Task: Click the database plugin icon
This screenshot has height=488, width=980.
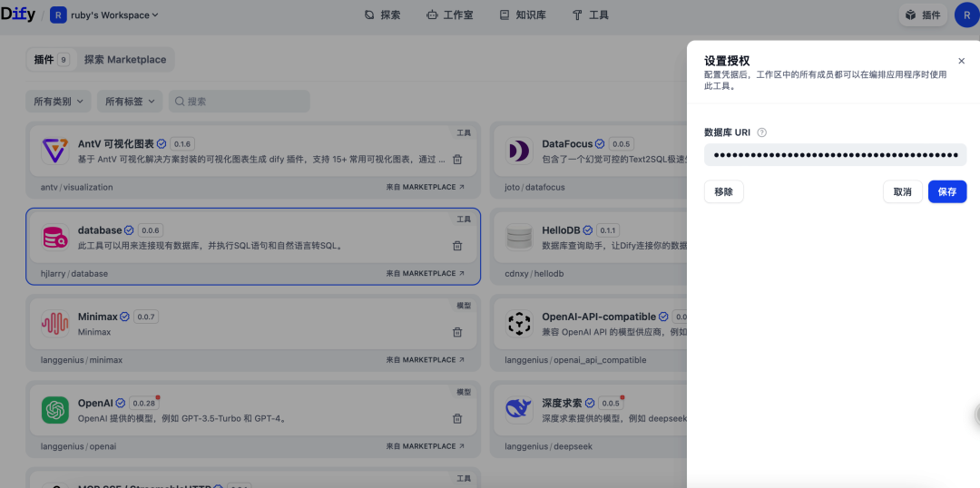Action: (55, 238)
